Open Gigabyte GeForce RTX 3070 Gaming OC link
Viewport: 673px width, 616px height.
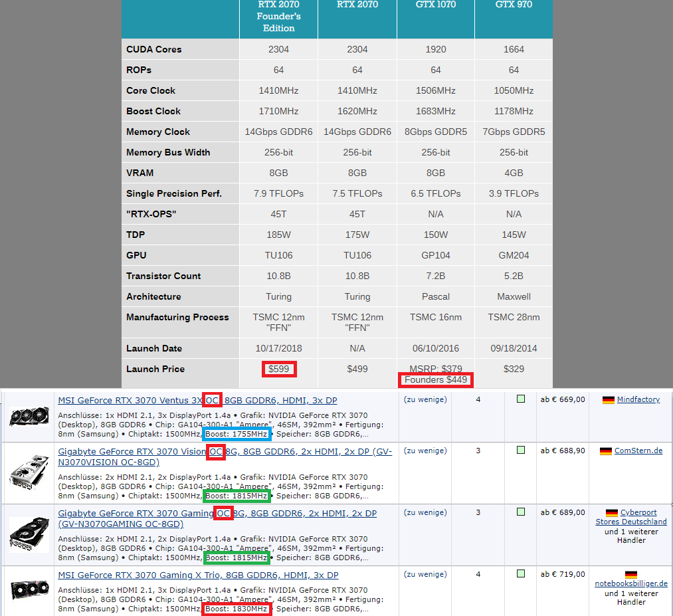tap(217, 518)
